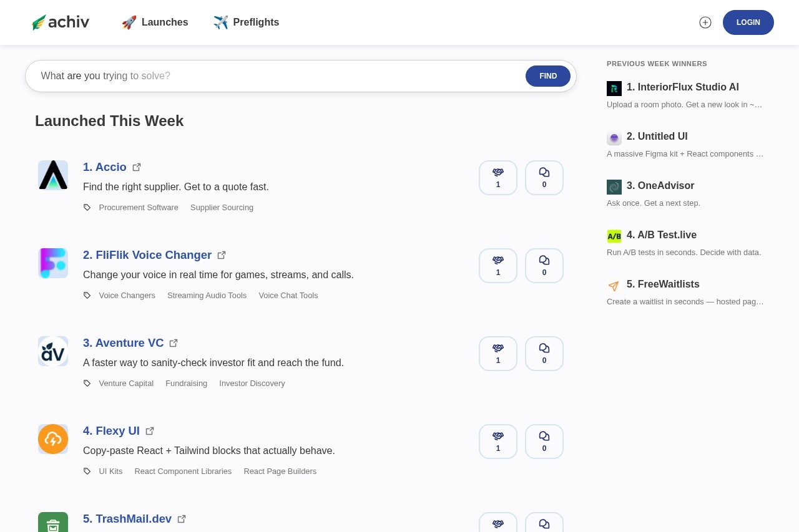The image size is (799, 532).
Task: Select the React Component Libraries tag
Action: pyautogui.click(x=183, y=472)
